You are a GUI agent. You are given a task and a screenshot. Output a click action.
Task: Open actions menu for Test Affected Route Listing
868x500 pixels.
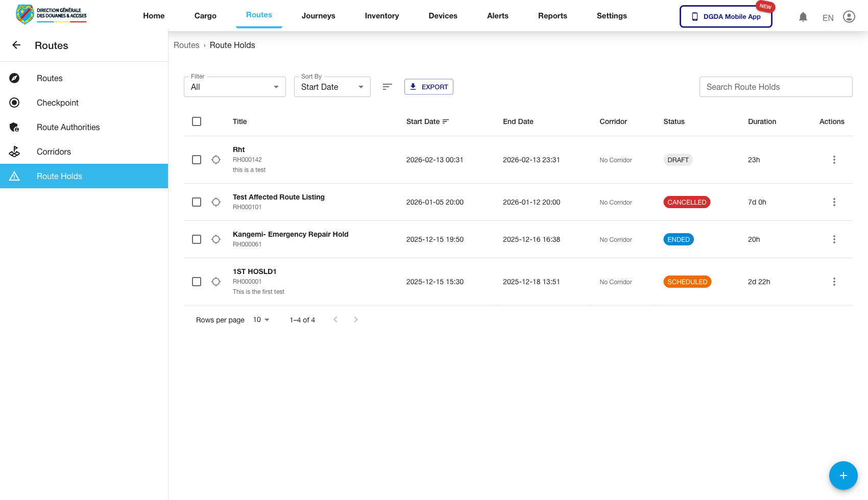(834, 202)
